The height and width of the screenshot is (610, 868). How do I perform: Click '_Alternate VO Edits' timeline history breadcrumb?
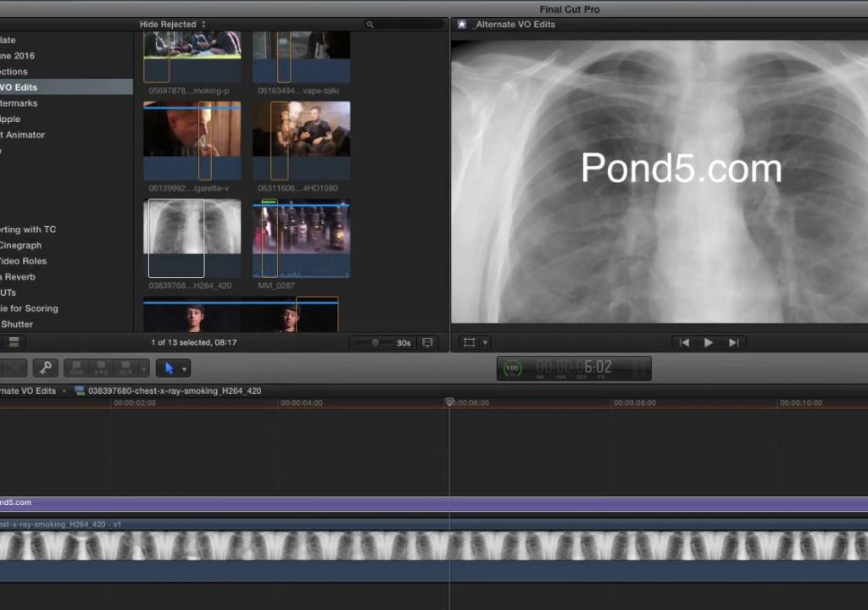[28, 391]
